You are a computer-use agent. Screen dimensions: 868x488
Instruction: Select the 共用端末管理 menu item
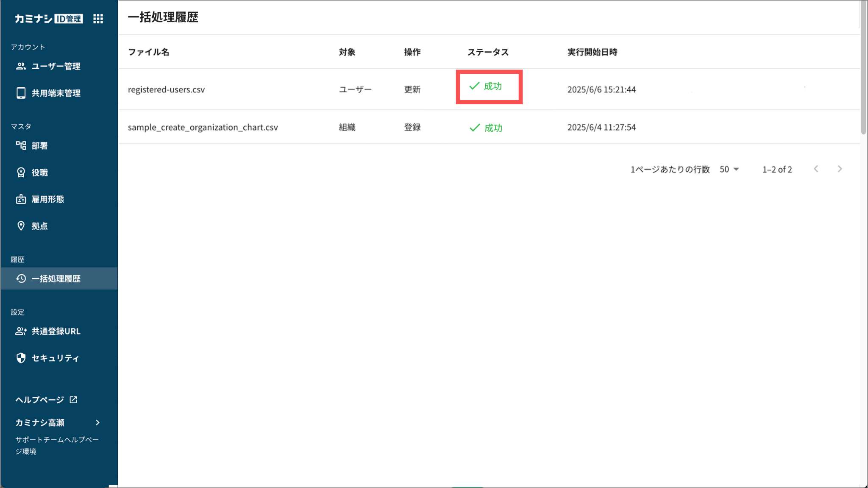56,93
